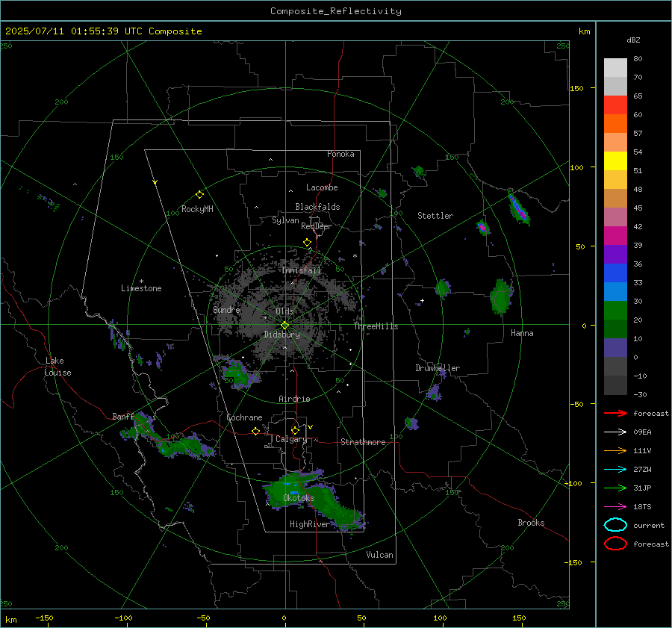Click the magenta 18TS arrow icon

click(x=615, y=507)
